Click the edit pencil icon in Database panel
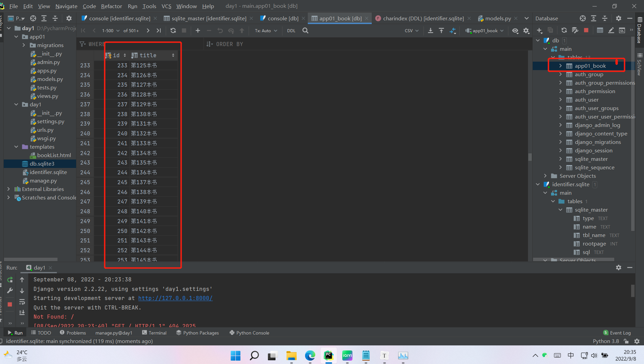644x364 pixels. coord(611,30)
